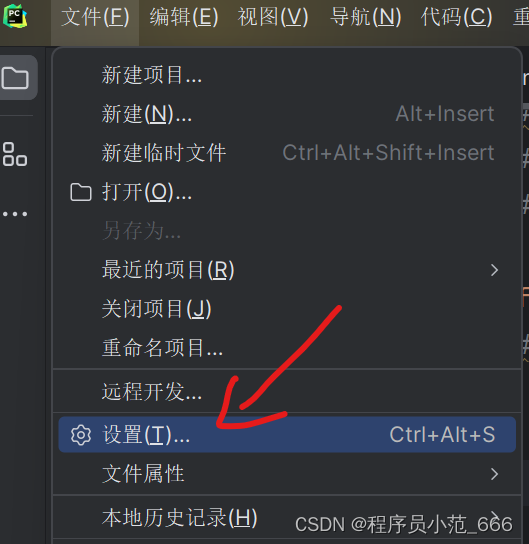The width and height of the screenshot is (529, 544).
Task: Open the 代码(C) menu
Action: pyautogui.click(x=457, y=17)
